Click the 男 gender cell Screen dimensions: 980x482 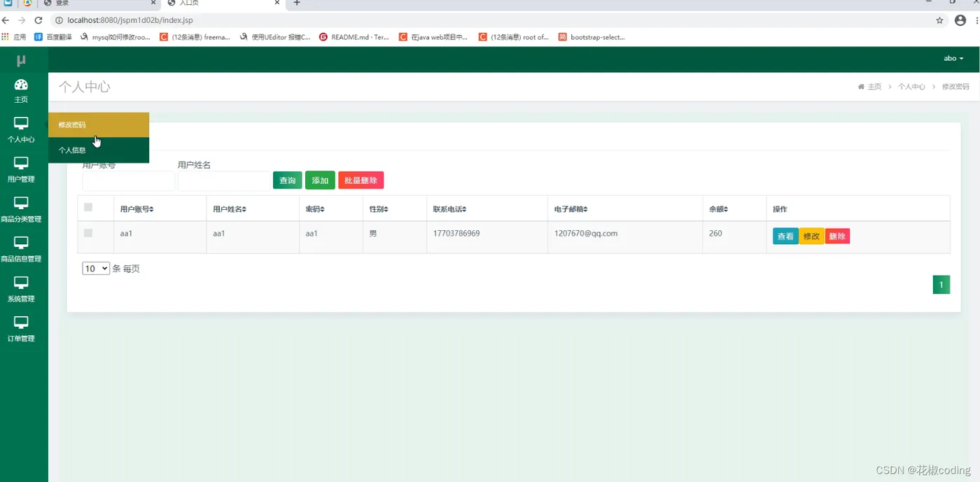(x=373, y=234)
